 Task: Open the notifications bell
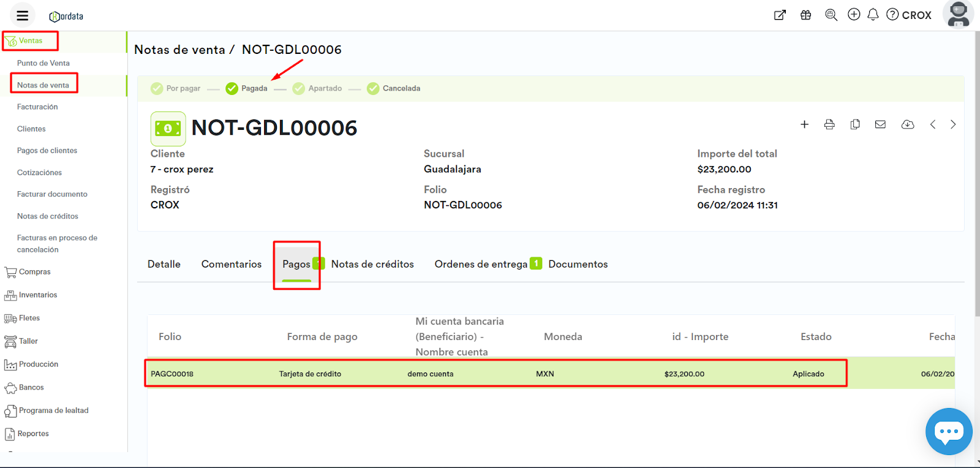pyautogui.click(x=873, y=15)
